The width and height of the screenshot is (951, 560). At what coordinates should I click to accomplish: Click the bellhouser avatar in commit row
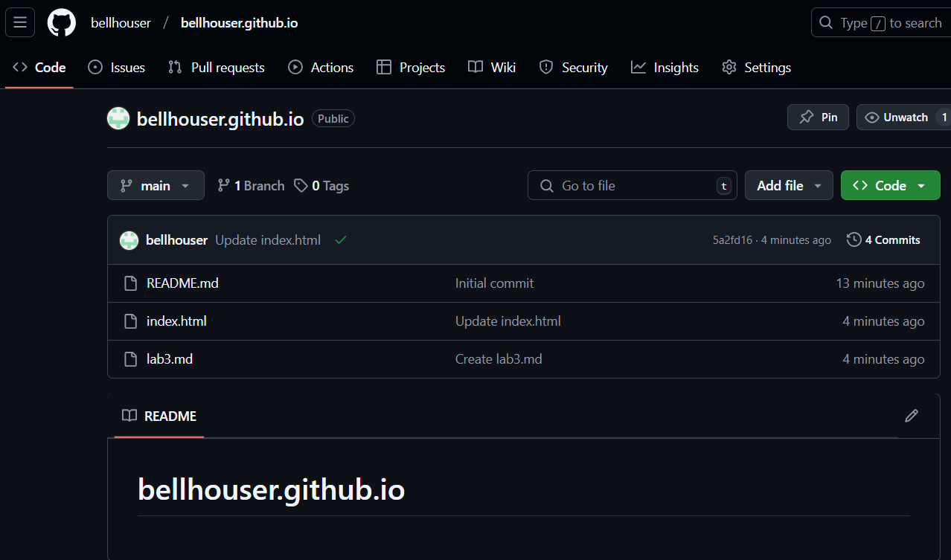[x=129, y=240]
